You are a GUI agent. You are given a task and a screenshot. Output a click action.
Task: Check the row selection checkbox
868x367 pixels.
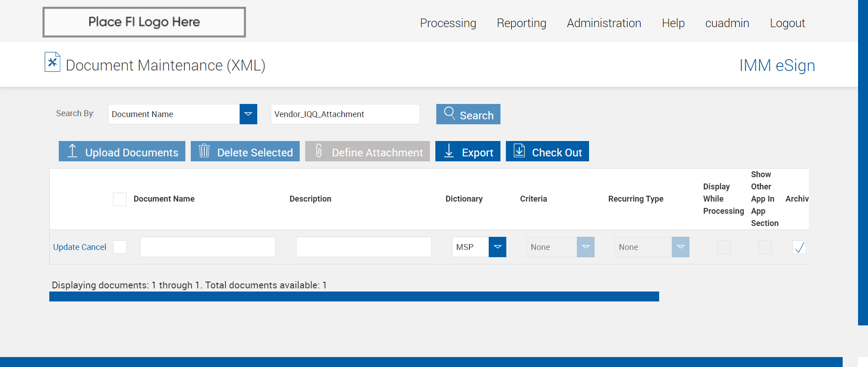point(120,247)
